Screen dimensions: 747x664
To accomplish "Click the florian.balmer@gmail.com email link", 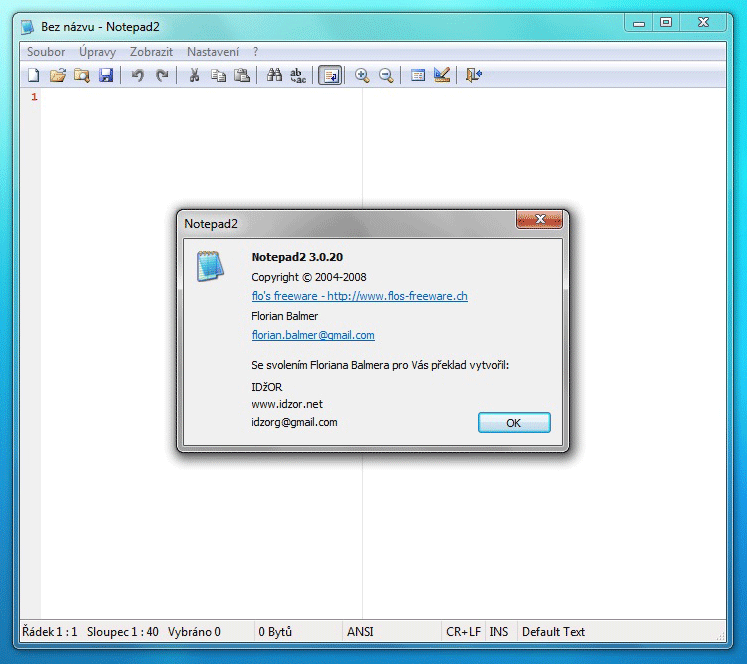I will coord(313,335).
